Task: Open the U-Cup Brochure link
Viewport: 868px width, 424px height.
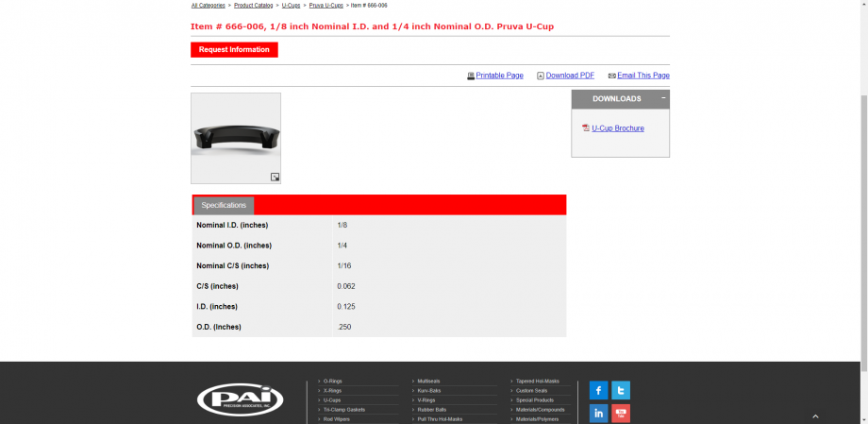Action: [618, 128]
